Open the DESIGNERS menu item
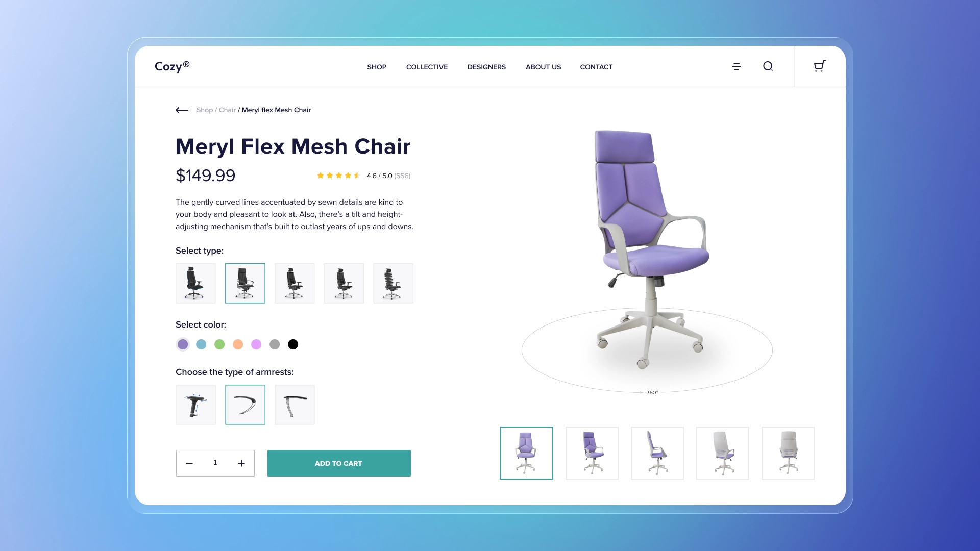980x551 pixels. point(486,67)
